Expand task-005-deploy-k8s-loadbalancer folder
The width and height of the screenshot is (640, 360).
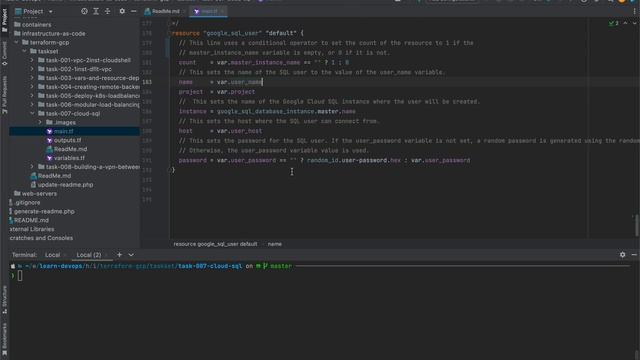pos(32,96)
